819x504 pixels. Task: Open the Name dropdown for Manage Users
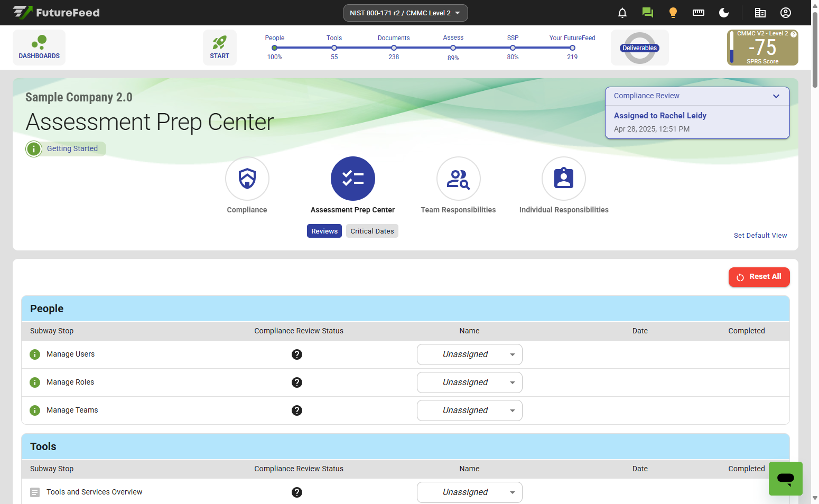point(469,354)
